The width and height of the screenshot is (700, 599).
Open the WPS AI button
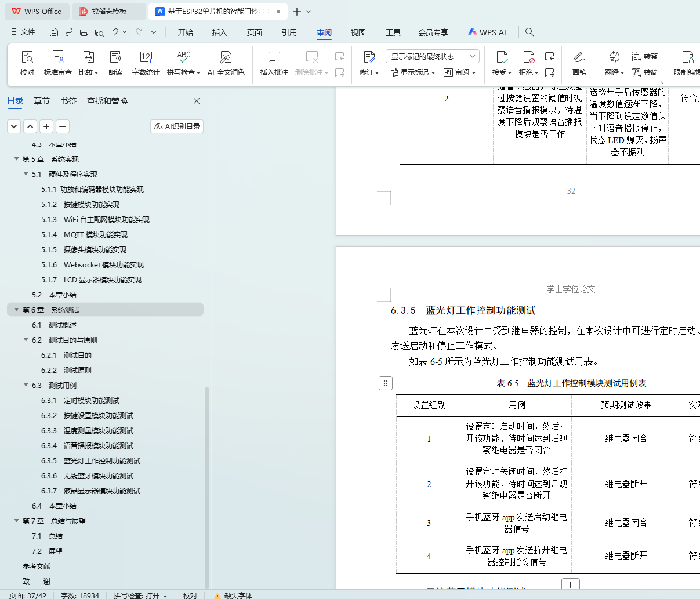click(x=487, y=32)
